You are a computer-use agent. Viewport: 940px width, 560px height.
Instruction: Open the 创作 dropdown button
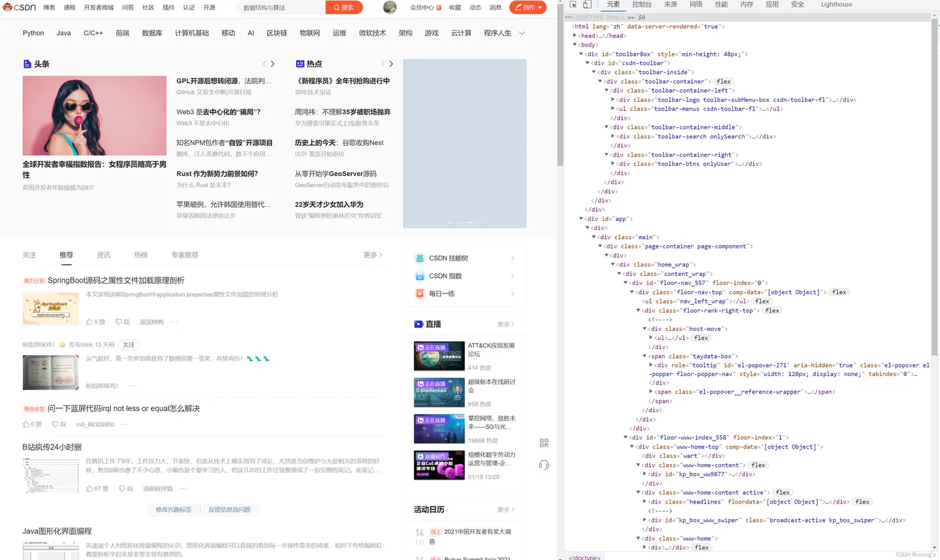click(528, 7)
